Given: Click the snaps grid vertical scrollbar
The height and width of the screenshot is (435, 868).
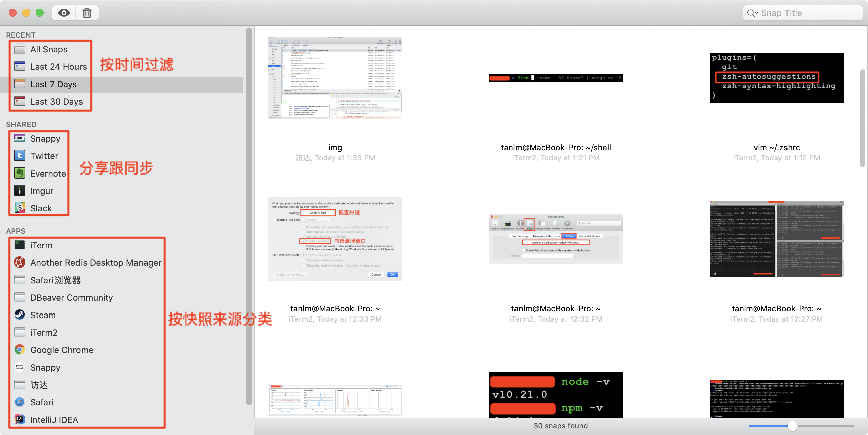Looking at the screenshot, I should coord(862,118).
